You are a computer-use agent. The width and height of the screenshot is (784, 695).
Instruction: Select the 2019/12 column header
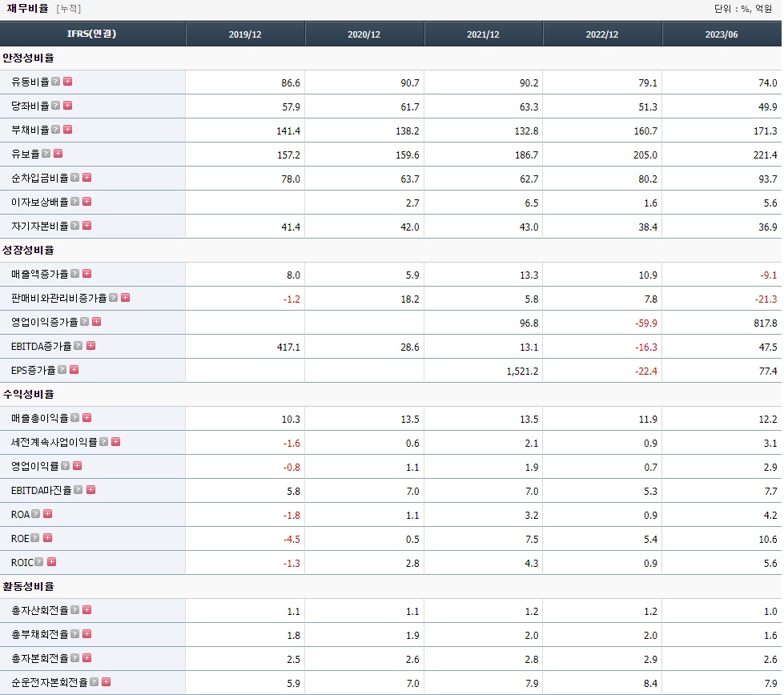coord(245,34)
